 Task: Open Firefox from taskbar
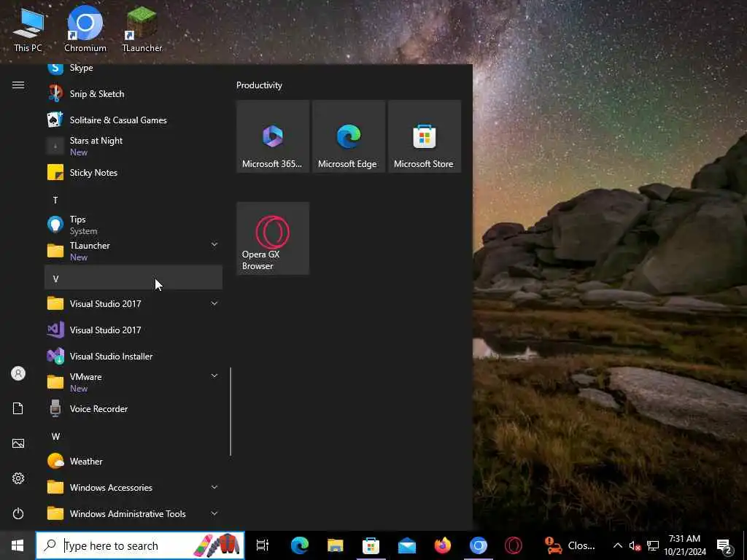tap(443, 545)
